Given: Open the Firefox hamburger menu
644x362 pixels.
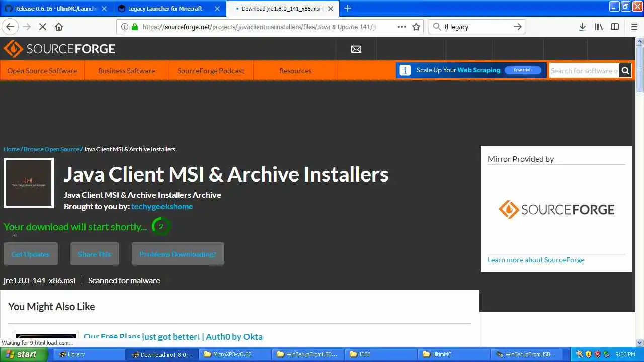Looking at the screenshot, I should [634, 27].
